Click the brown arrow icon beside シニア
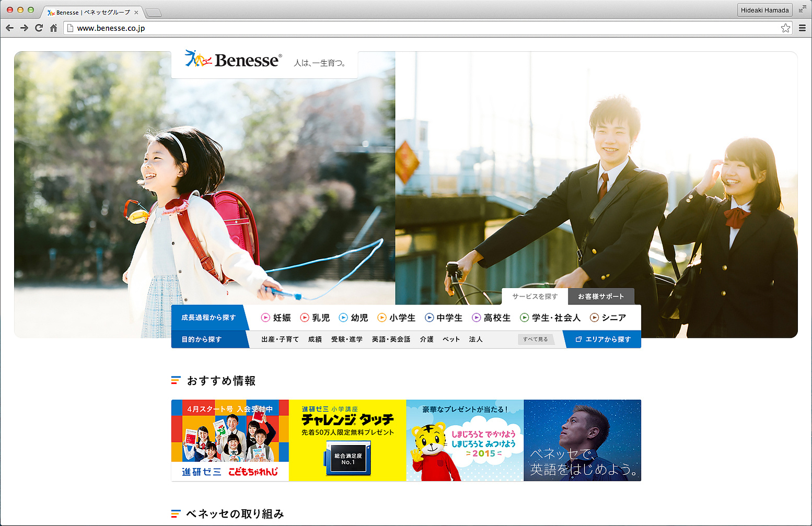This screenshot has width=812, height=526. coord(595,318)
